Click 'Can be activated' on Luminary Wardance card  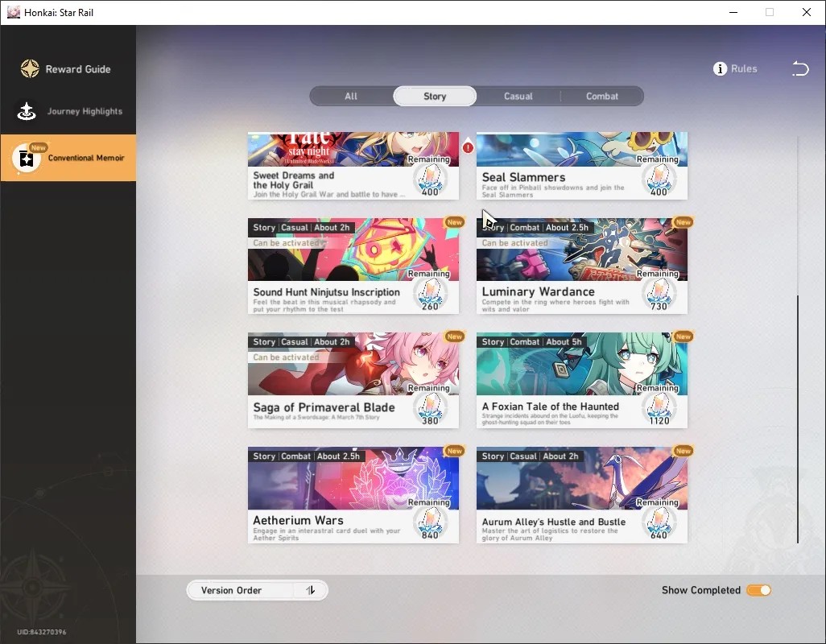[514, 243]
